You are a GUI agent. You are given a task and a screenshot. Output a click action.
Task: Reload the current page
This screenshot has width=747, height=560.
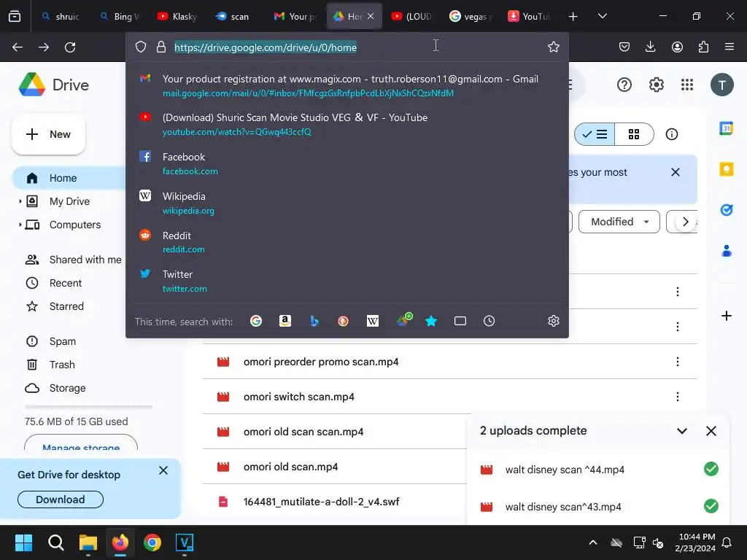pyautogui.click(x=70, y=47)
